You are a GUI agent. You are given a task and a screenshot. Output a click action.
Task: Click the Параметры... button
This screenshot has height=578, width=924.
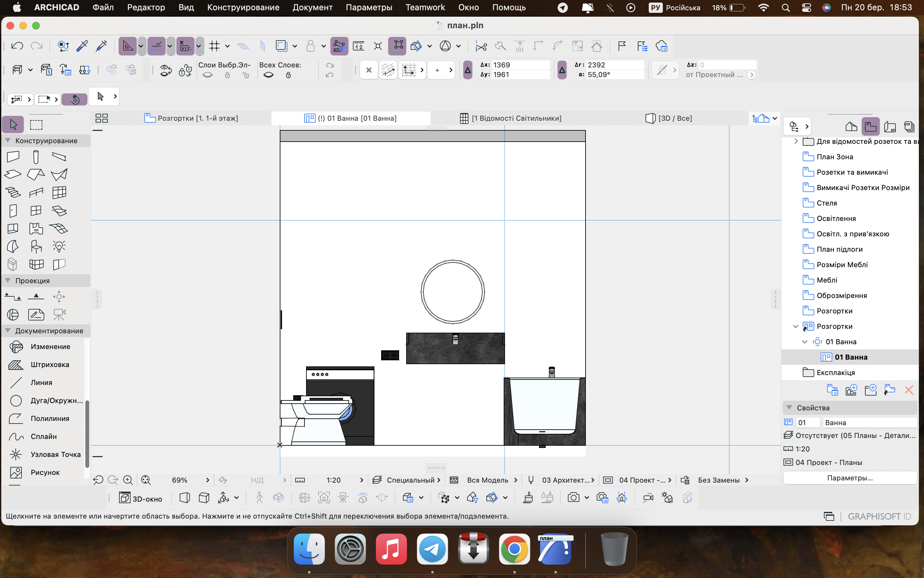tap(850, 478)
